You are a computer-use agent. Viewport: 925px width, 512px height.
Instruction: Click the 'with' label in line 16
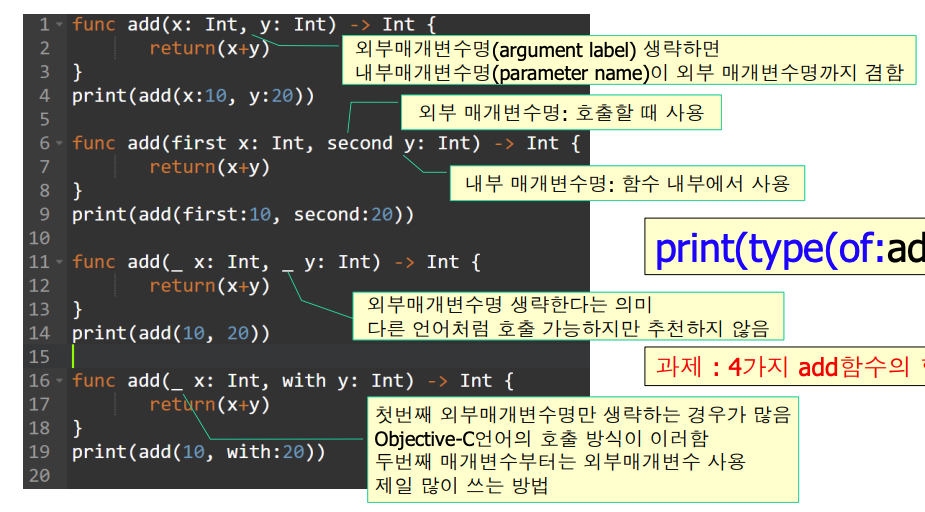303,381
